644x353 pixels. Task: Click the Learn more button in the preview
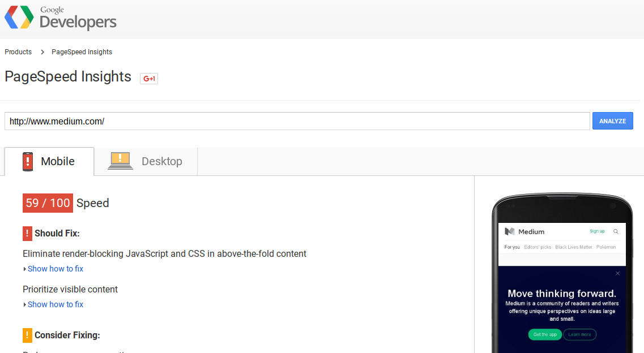[579, 334]
